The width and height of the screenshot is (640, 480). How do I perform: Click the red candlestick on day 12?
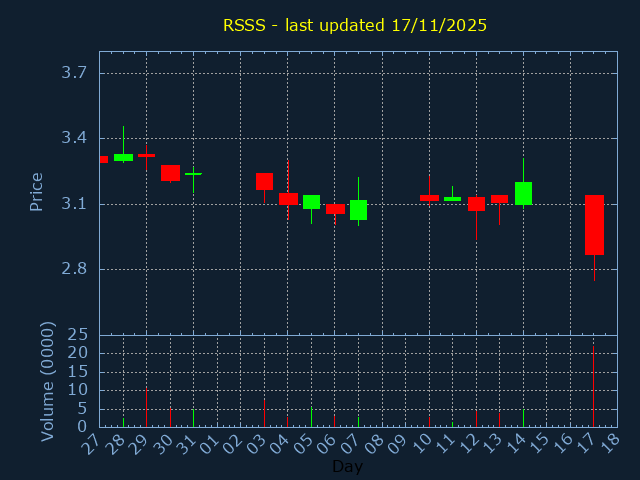476,204
